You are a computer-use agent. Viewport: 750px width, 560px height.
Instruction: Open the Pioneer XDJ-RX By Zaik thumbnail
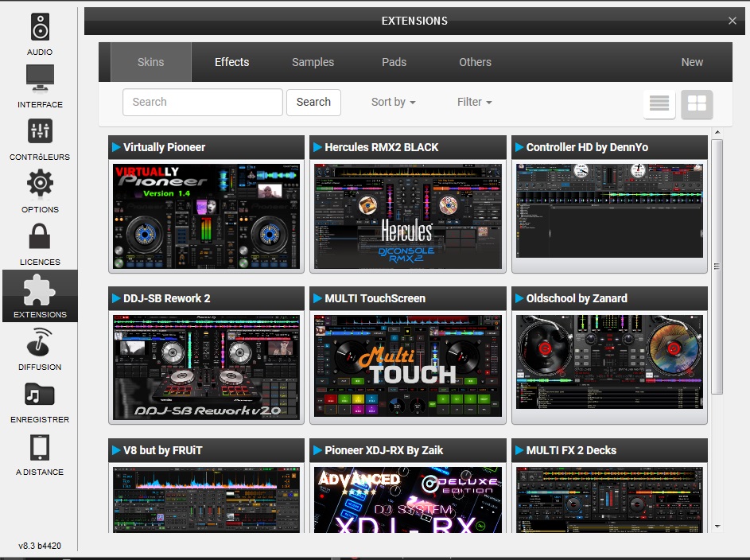tap(408, 500)
